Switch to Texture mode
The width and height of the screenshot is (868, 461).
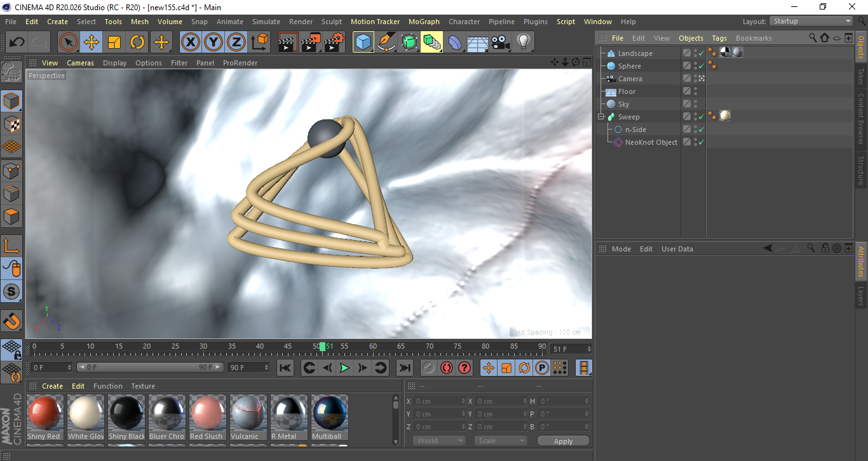(x=11, y=124)
